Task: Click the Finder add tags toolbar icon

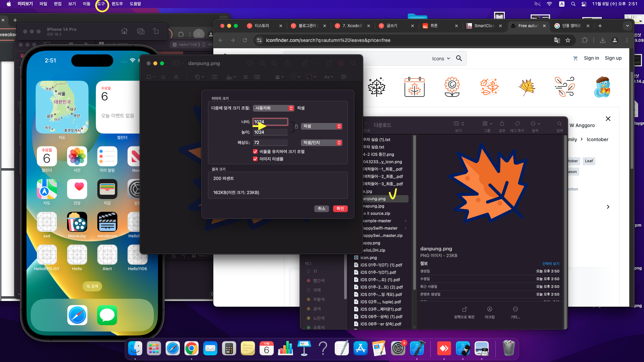Action: (x=517, y=124)
